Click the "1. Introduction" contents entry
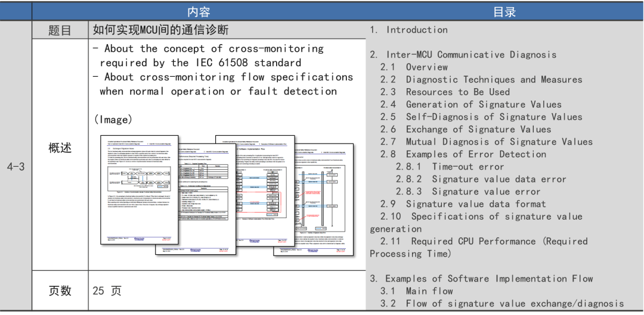Image resolution: width=644 pixels, height=315 pixels. (x=408, y=30)
